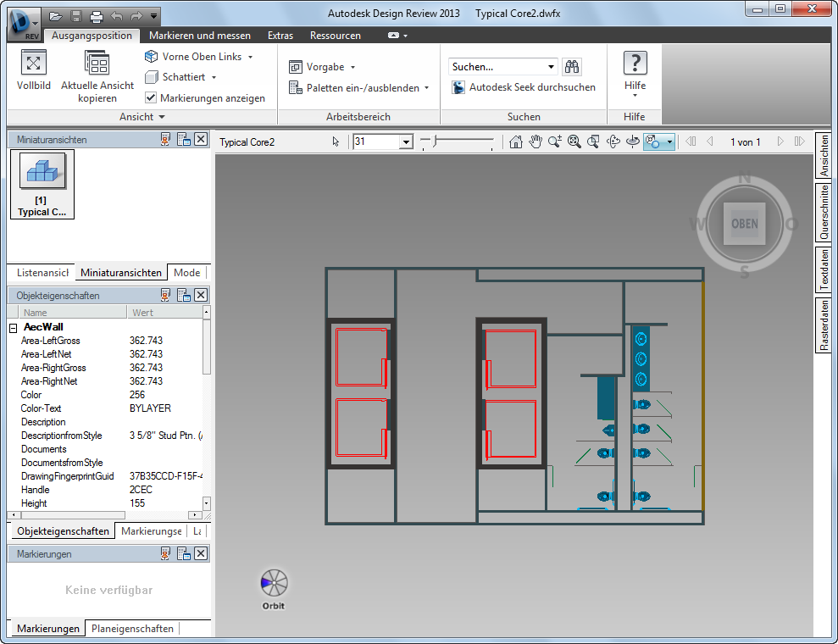
Task: Click the Undo arrow icon
Action: pos(117,17)
